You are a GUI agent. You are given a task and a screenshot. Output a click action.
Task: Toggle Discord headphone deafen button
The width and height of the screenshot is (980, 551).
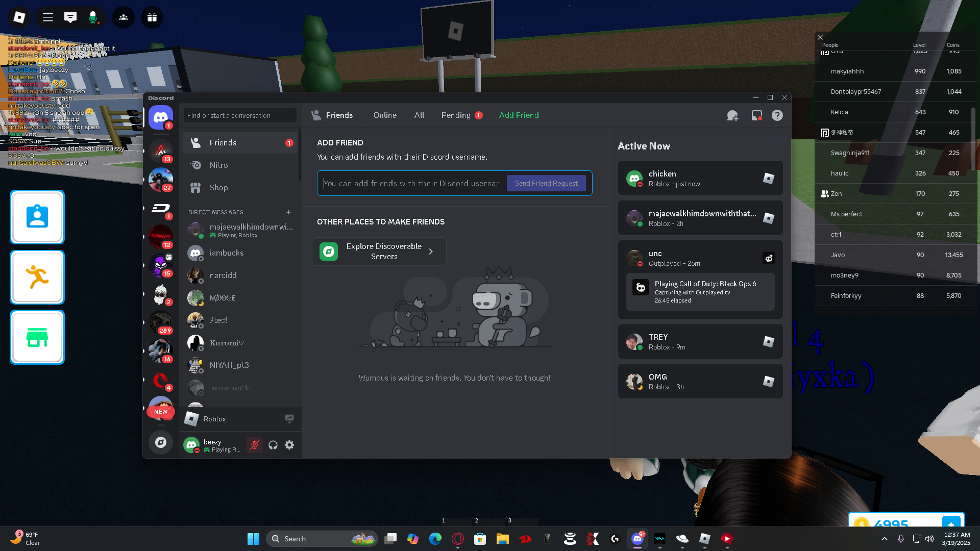[273, 445]
